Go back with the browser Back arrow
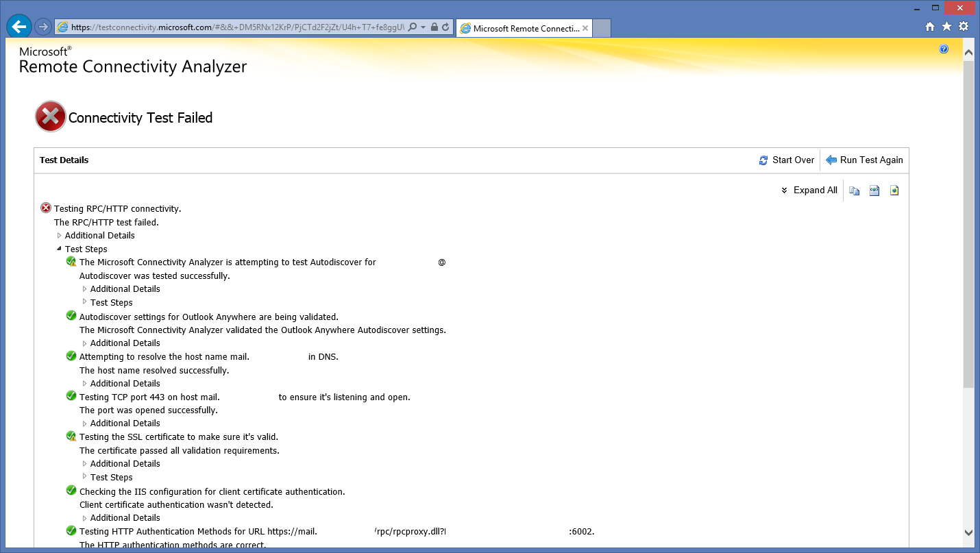980x553 pixels. pyautogui.click(x=19, y=27)
